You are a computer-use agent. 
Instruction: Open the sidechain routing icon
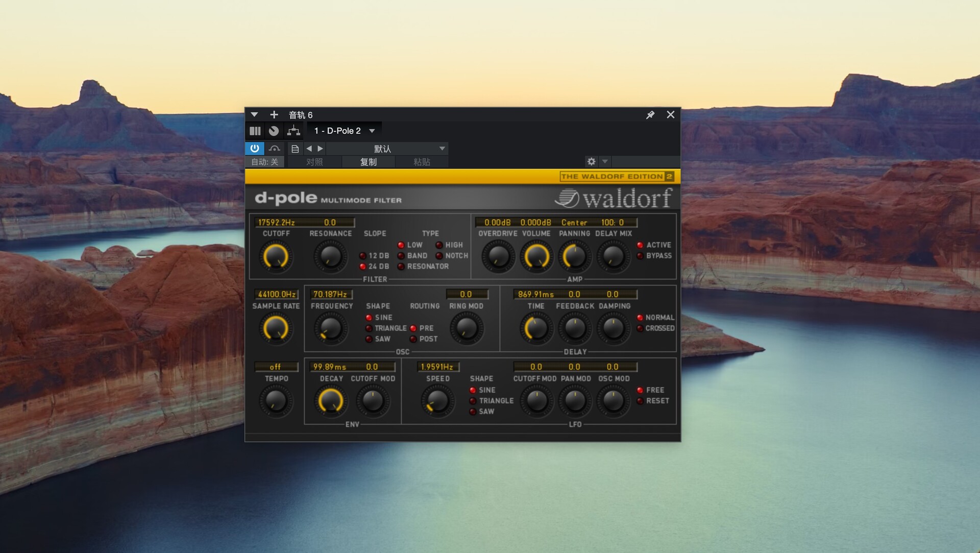(293, 131)
